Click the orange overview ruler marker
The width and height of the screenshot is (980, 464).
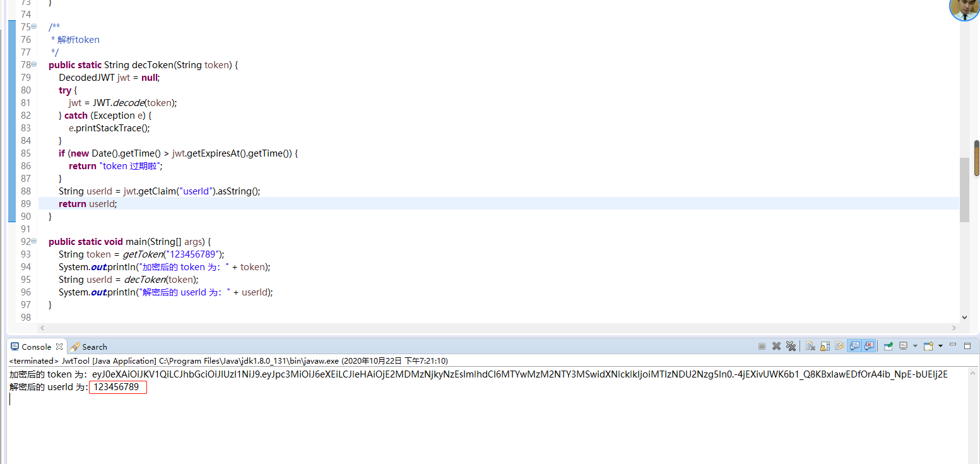tap(977, 158)
